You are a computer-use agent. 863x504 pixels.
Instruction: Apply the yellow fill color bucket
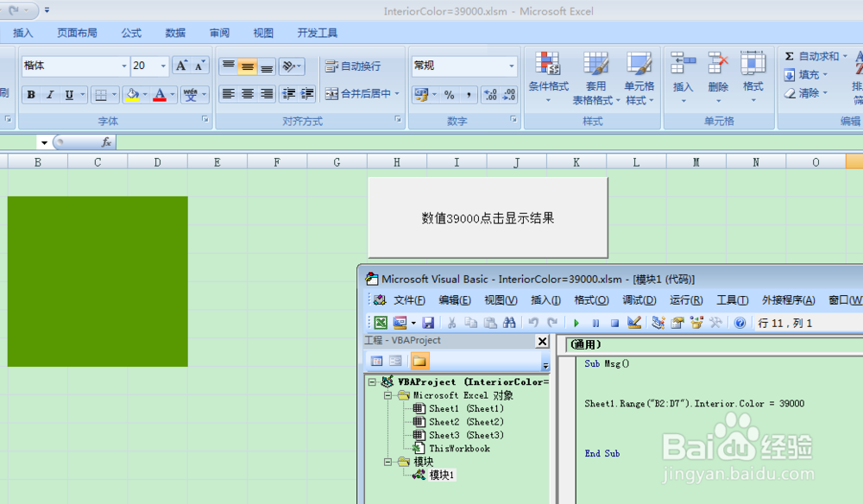coord(132,95)
